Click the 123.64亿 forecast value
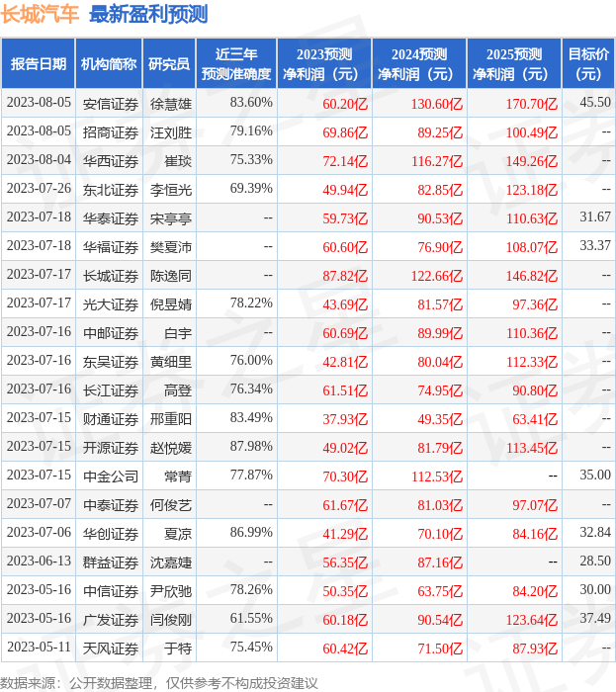Screen dimensions: 616x692 pos(532,621)
